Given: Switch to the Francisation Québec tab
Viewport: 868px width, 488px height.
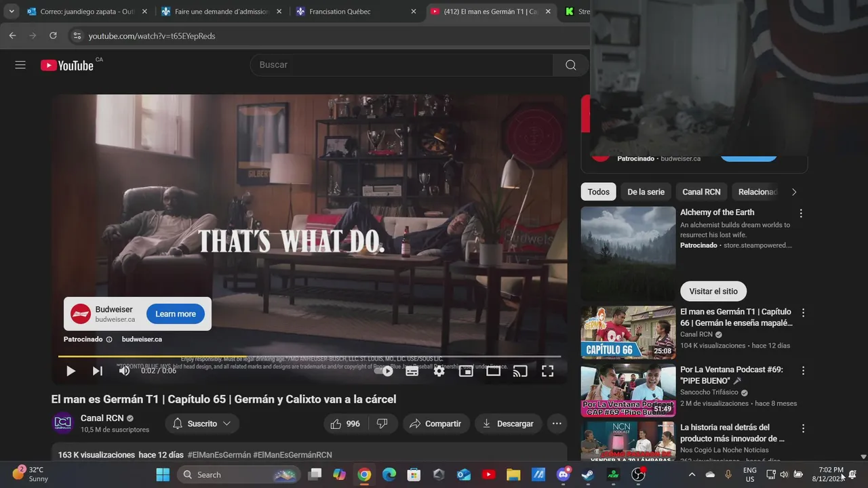Looking at the screenshot, I should (356, 12).
